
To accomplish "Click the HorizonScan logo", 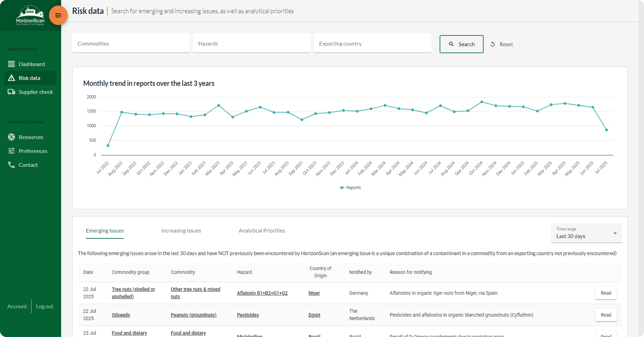I will pyautogui.click(x=30, y=15).
